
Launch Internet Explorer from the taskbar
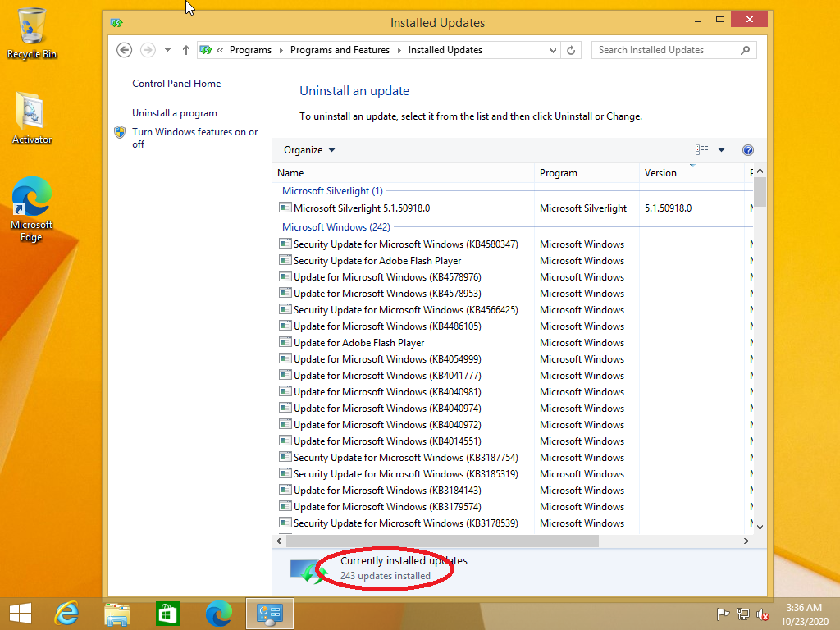pos(66,614)
